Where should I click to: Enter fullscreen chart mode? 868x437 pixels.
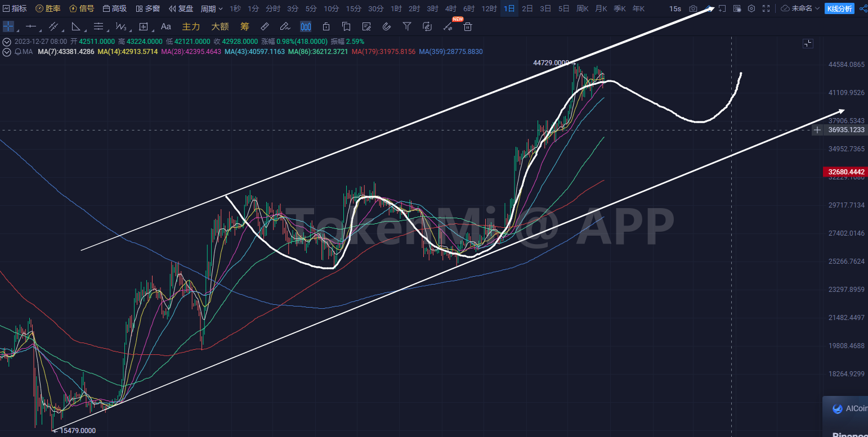click(766, 8)
